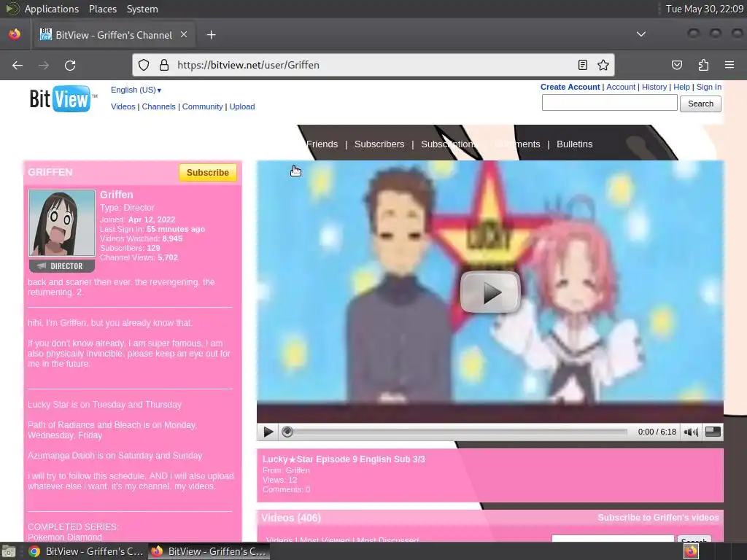Click the browser back arrow
Image resolution: width=747 pixels, height=560 pixels.
click(18, 65)
